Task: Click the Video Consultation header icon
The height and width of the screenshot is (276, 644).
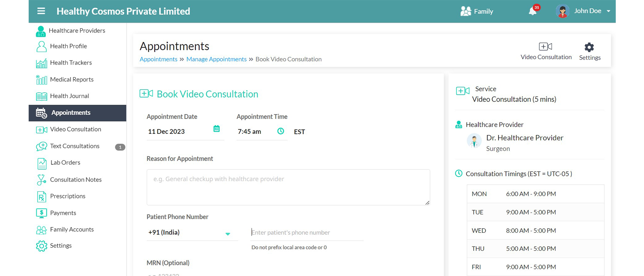Action: click(546, 47)
